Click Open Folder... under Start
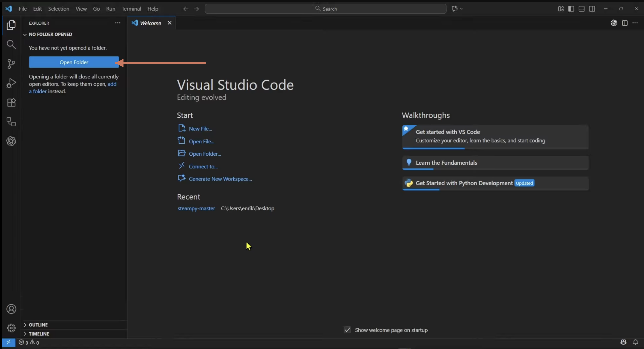 (x=205, y=154)
